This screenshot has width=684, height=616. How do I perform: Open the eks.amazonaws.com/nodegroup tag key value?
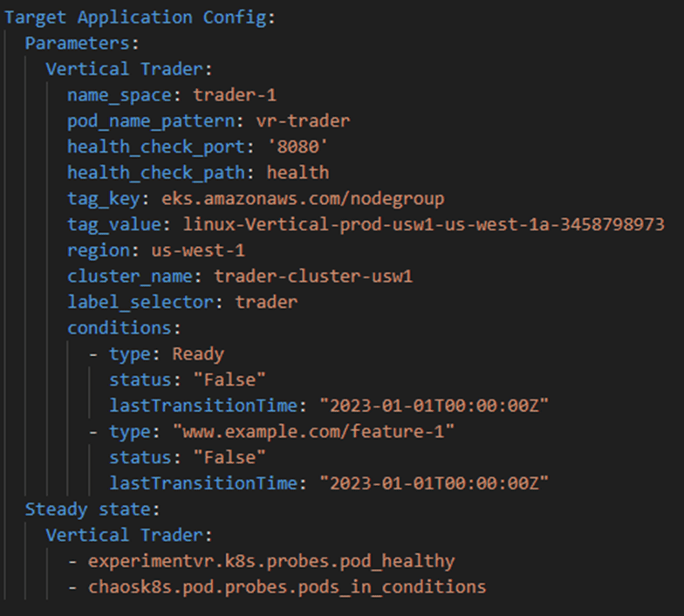(x=304, y=199)
